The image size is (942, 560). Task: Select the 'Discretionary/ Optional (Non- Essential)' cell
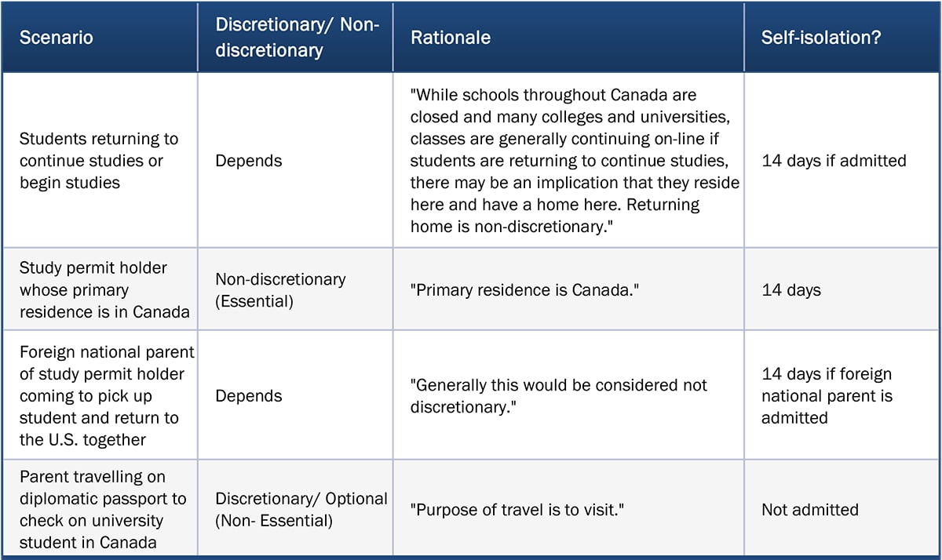[301, 509]
